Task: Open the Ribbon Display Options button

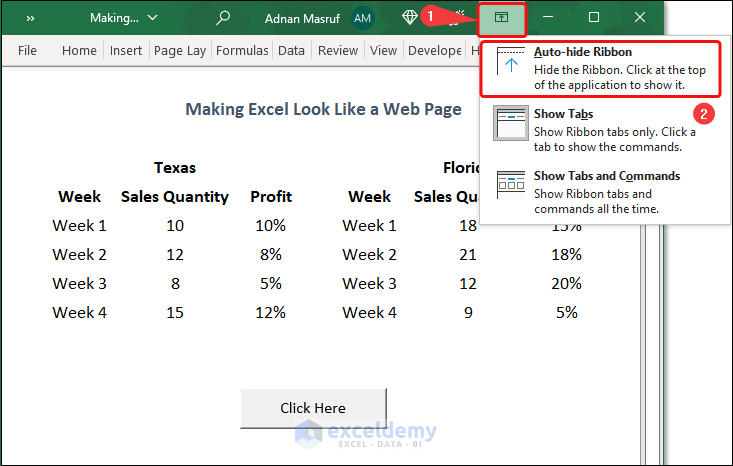Action: pyautogui.click(x=501, y=18)
